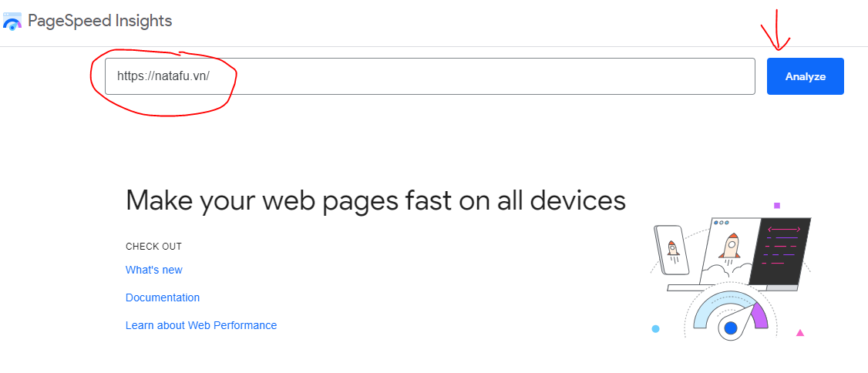868x373 pixels.
Task: Click the small purple square decoration
Action: (777, 205)
